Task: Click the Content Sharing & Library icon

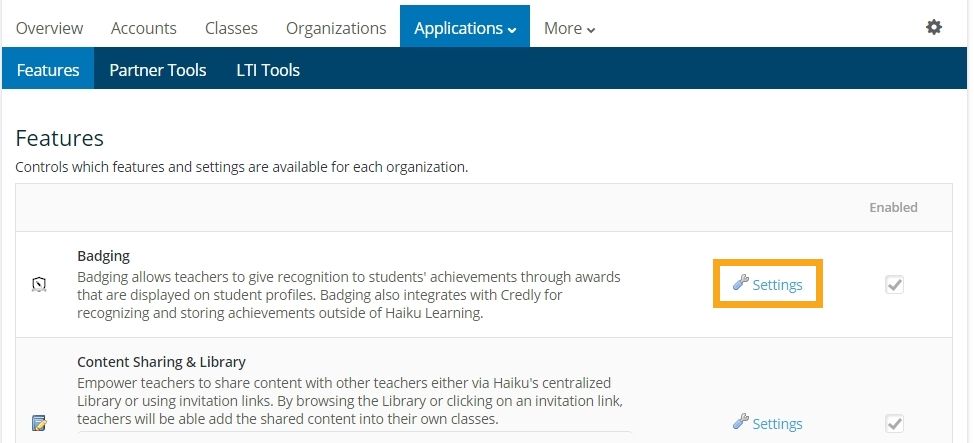Action: 39,423
